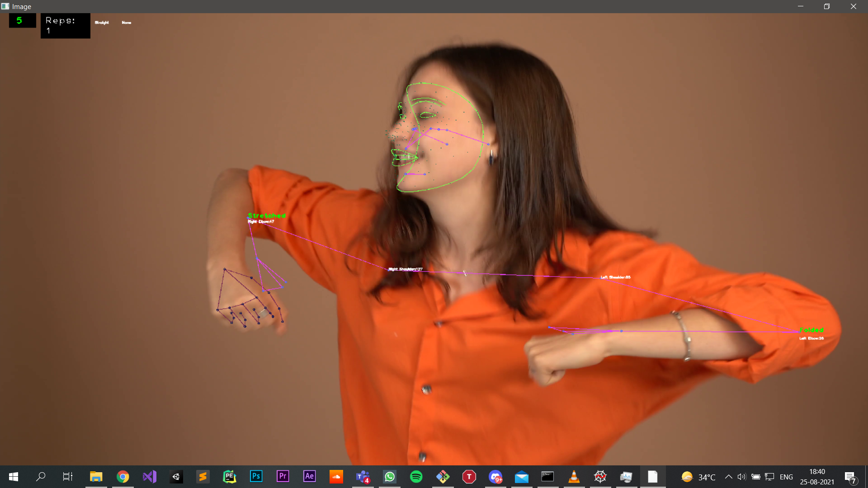Screen dimensions: 868x488
Task: Open Adobe Photoshop from the taskbar
Action: tap(256, 476)
